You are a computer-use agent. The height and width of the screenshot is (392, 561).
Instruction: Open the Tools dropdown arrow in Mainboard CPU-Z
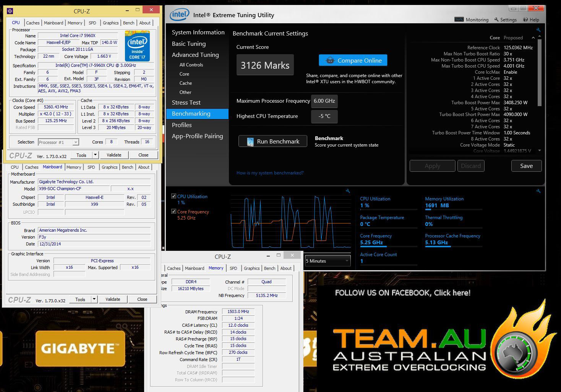pyautogui.click(x=94, y=299)
